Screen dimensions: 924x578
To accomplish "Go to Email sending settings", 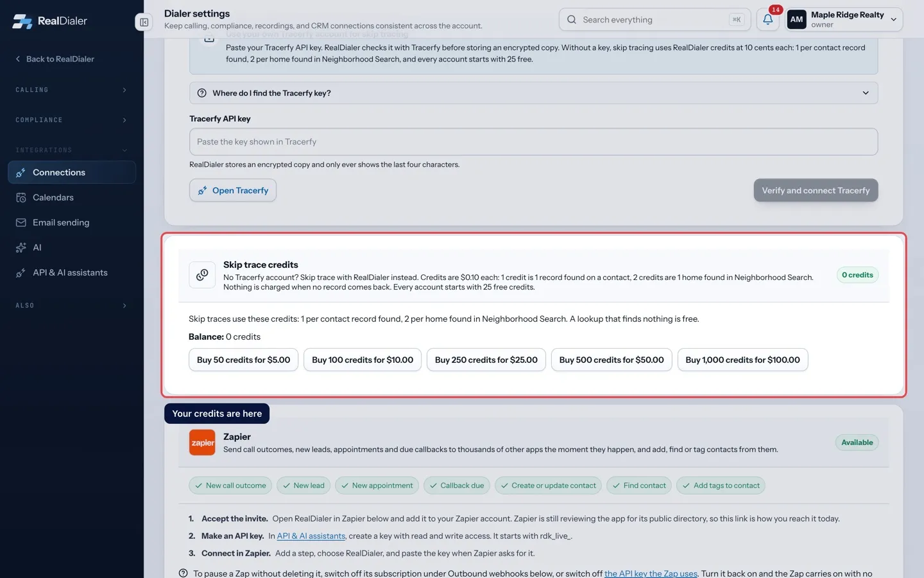I will pyautogui.click(x=72, y=222).
